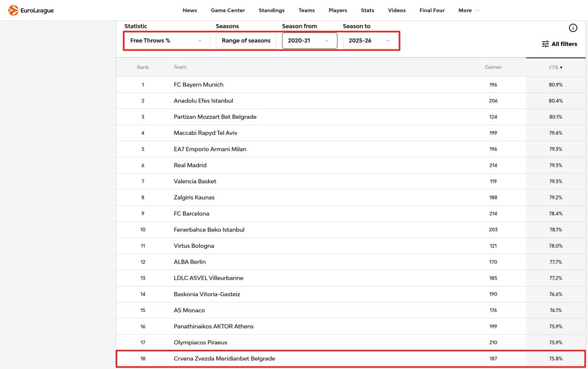Click games value 206 for Anadolu Efes

493,101
